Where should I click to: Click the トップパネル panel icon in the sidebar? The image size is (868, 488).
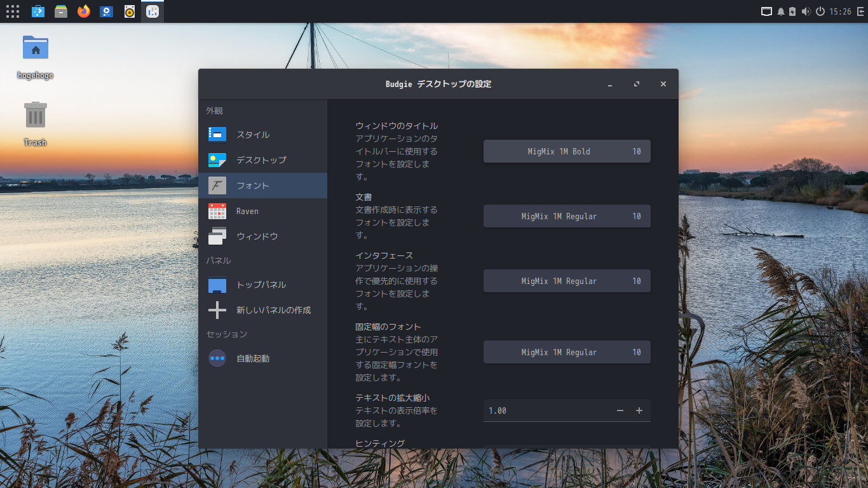(217, 285)
